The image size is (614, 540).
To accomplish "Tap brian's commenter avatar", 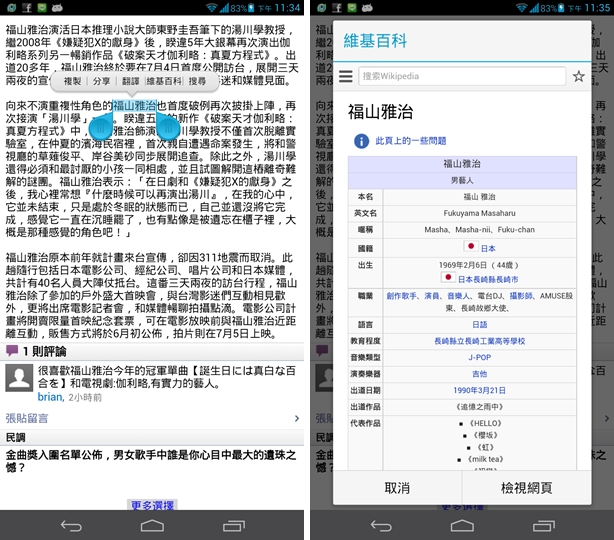I will [19, 378].
